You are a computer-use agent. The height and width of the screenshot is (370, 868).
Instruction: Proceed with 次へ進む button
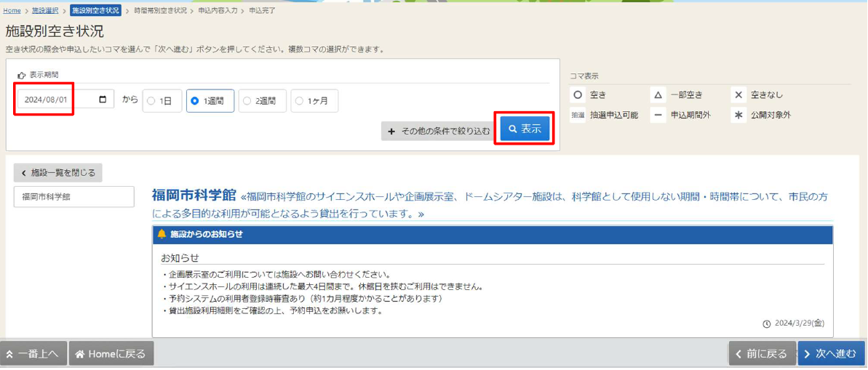(x=832, y=354)
